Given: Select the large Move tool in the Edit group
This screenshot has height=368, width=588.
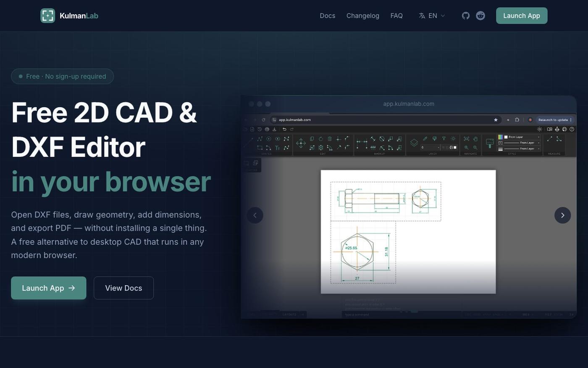Looking at the screenshot, I should [x=301, y=143].
